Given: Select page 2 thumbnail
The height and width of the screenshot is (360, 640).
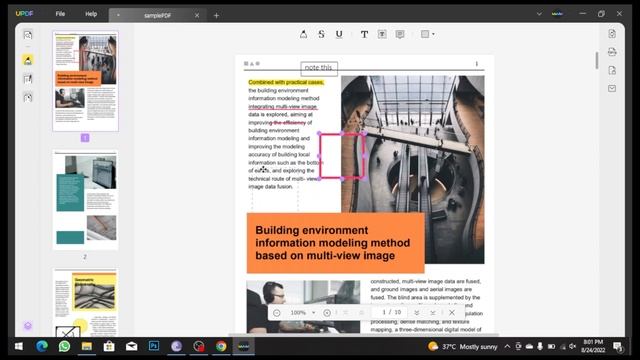Looking at the screenshot, I should point(86,200).
